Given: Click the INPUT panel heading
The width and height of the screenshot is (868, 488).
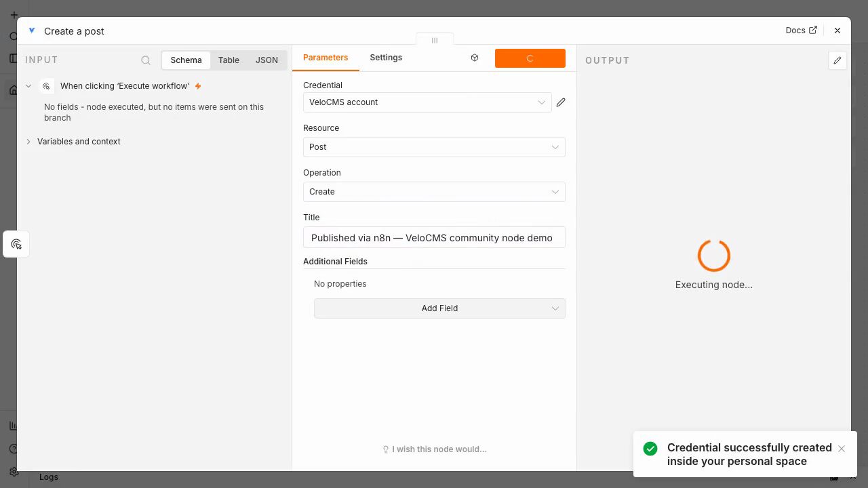Looking at the screenshot, I should click(x=41, y=60).
